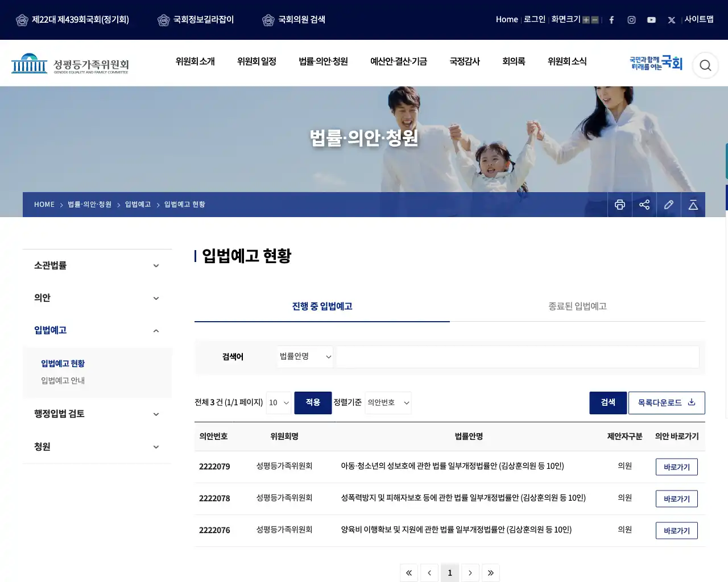Click the scroll-to-top triangle icon
Screen dimensions: 728x582
coord(693,205)
